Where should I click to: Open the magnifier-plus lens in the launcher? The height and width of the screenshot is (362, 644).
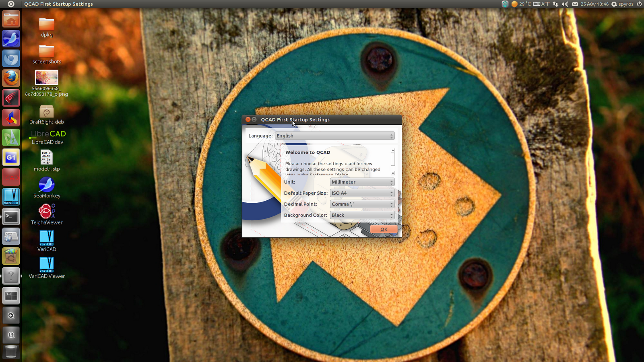click(11, 316)
